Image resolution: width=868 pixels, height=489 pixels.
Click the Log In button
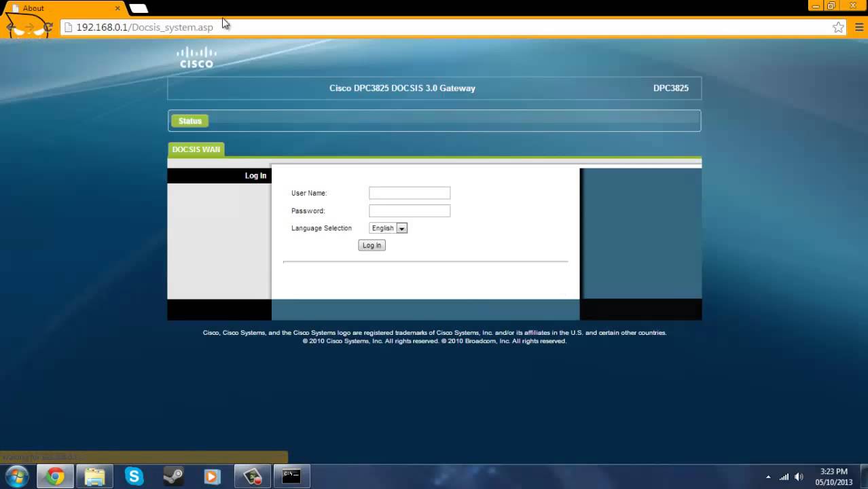372,245
